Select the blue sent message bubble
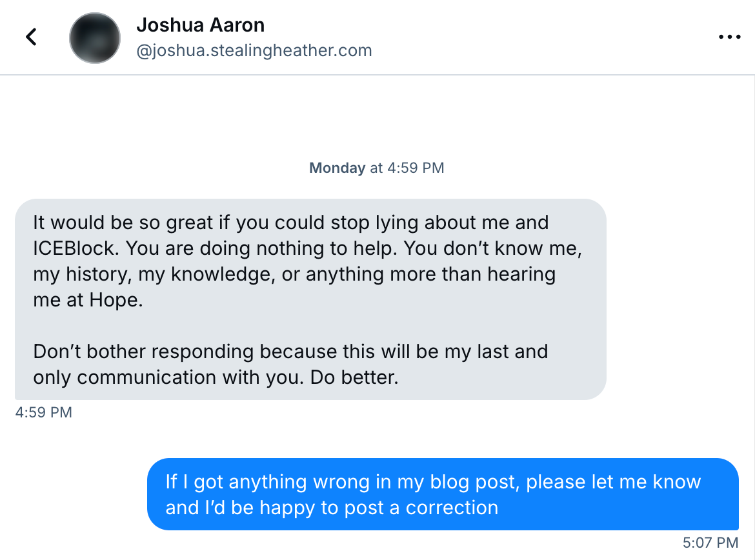 pos(443,494)
